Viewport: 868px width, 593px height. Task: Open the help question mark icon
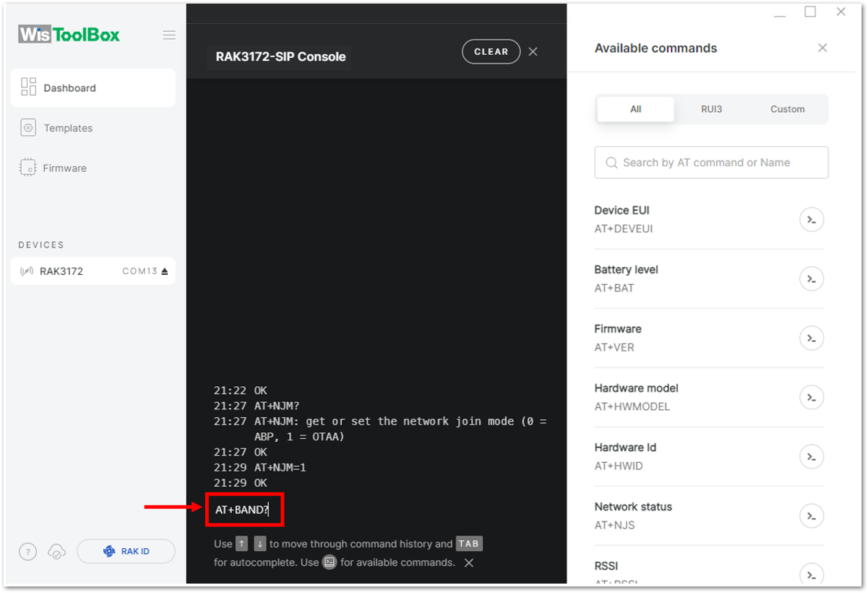pyautogui.click(x=27, y=552)
